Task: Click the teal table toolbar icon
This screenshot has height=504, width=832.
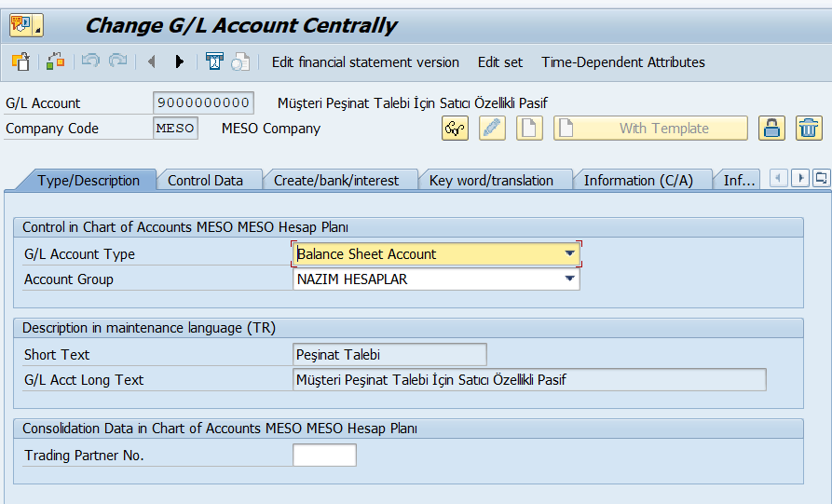Action: click(x=214, y=61)
